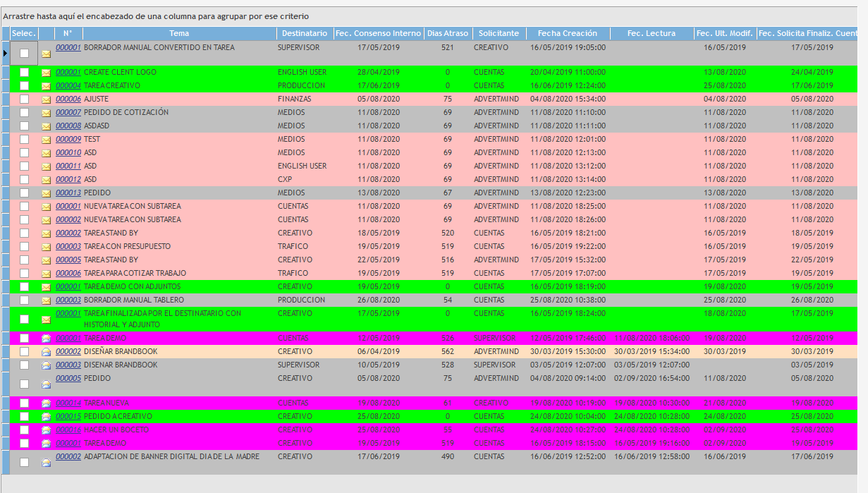Open task link 000016 for HACER UN BOCETO
The image size is (868, 493).
click(68, 430)
